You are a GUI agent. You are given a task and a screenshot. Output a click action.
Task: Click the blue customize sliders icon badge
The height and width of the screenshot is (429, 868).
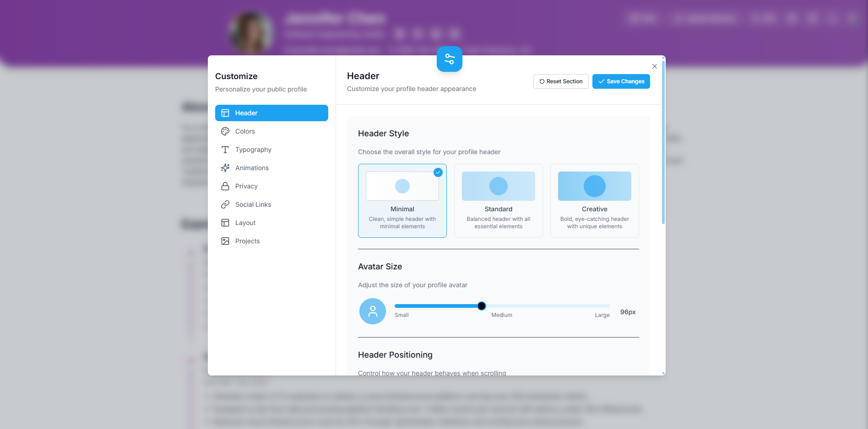tap(450, 59)
